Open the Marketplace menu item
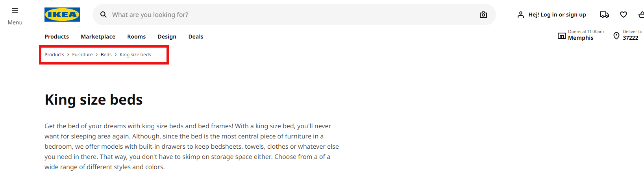Image resolution: width=644 pixels, height=190 pixels. pyautogui.click(x=98, y=37)
